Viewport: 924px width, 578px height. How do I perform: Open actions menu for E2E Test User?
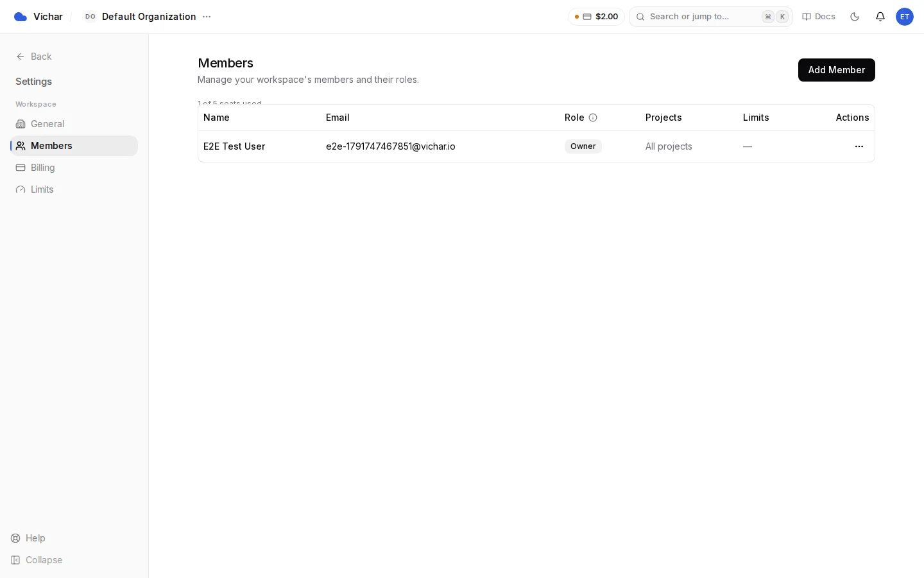859,146
